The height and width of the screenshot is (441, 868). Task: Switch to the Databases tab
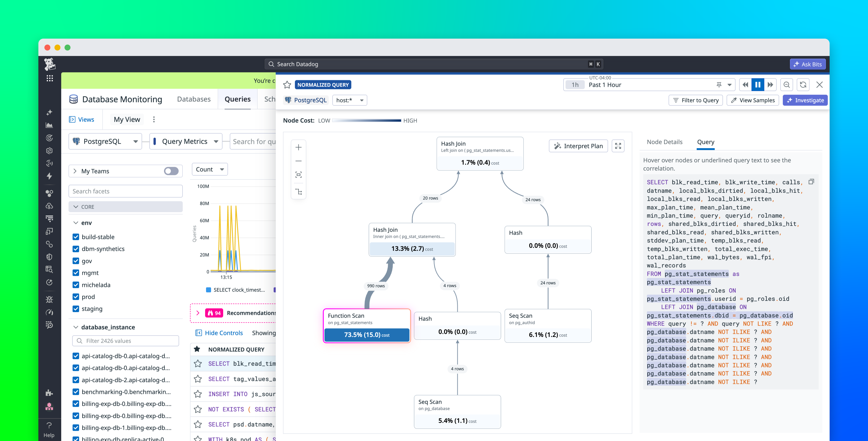(194, 99)
